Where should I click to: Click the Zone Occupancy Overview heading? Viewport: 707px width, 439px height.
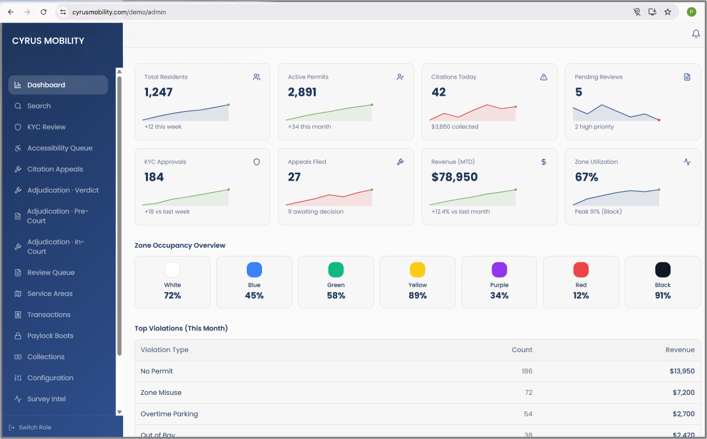pos(180,246)
